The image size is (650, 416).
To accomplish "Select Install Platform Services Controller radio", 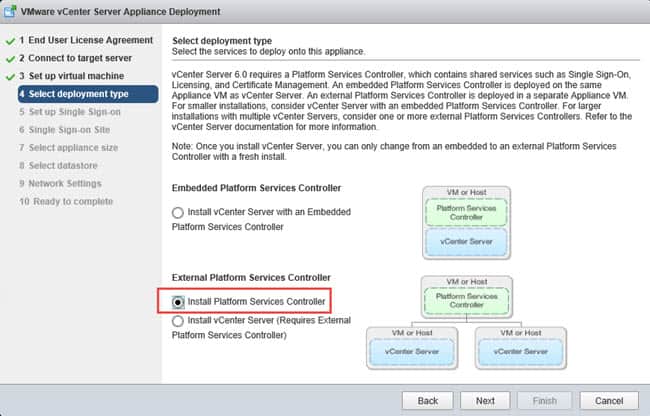I will [x=177, y=302].
